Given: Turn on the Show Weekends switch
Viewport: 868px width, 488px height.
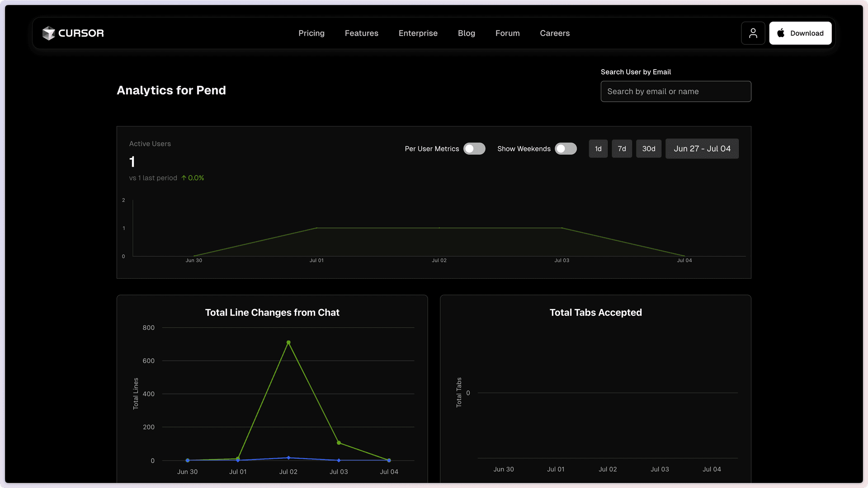Looking at the screenshot, I should click(x=566, y=149).
